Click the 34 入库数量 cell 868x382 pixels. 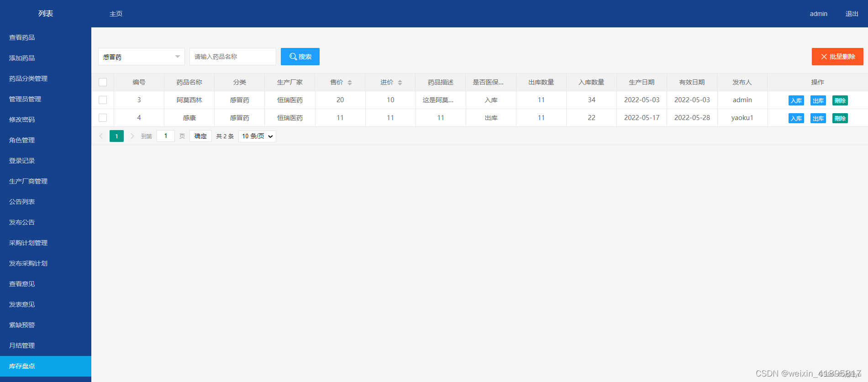[592, 100]
